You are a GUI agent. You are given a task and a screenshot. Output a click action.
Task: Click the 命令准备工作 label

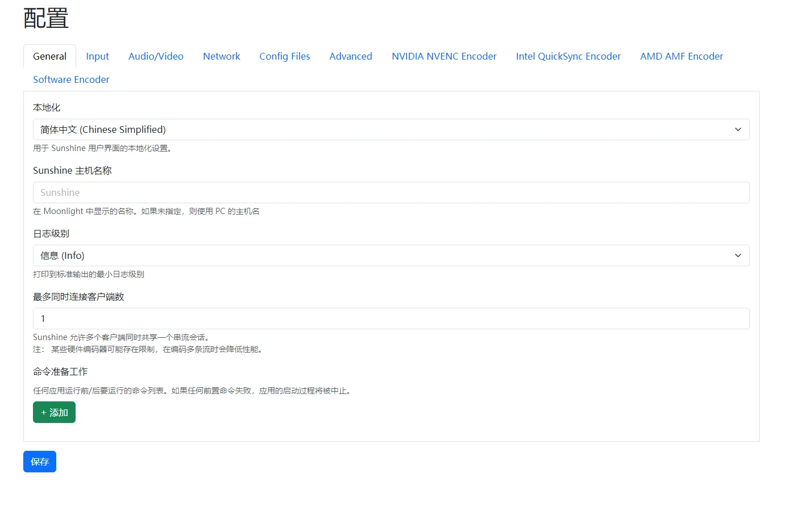tap(60, 371)
